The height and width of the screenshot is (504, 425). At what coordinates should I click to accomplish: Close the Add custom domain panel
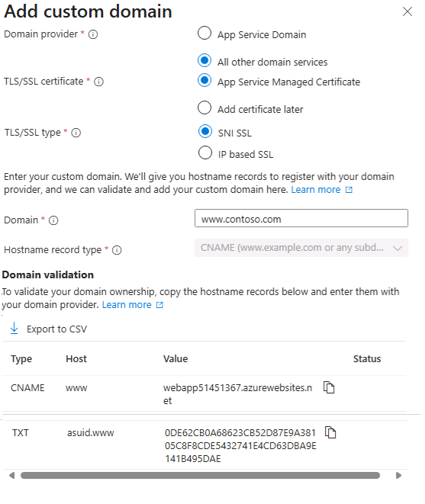pos(407,11)
